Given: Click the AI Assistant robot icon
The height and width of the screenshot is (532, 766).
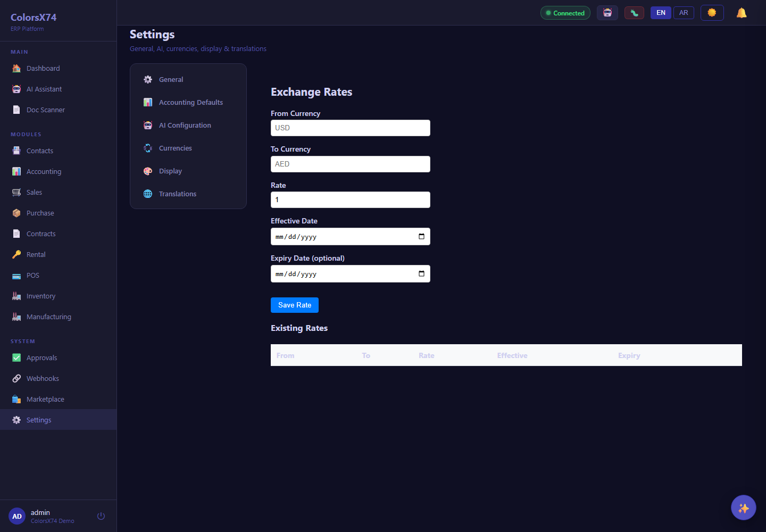Looking at the screenshot, I should click(16, 89).
